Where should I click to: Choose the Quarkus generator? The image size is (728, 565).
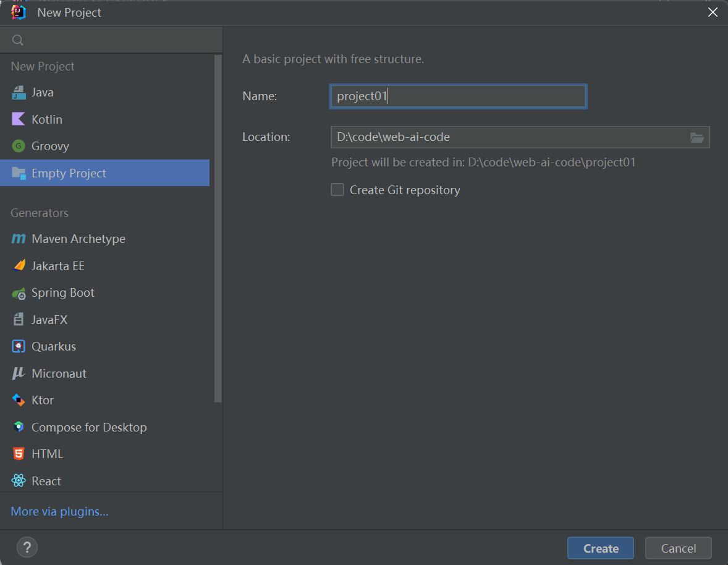pos(105,346)
